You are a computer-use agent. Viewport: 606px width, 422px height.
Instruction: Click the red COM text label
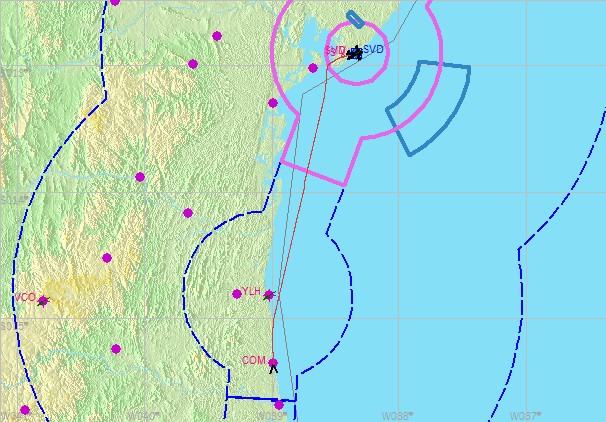pyautogui.click(x=253, y=360)
